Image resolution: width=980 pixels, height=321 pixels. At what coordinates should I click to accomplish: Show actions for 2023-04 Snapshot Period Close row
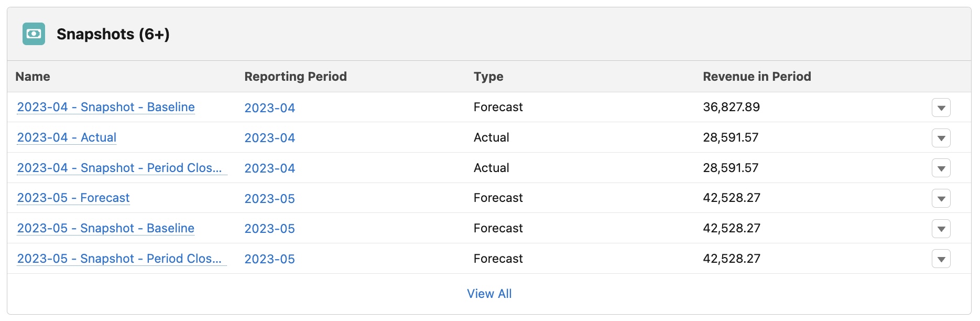pos(941,168)
